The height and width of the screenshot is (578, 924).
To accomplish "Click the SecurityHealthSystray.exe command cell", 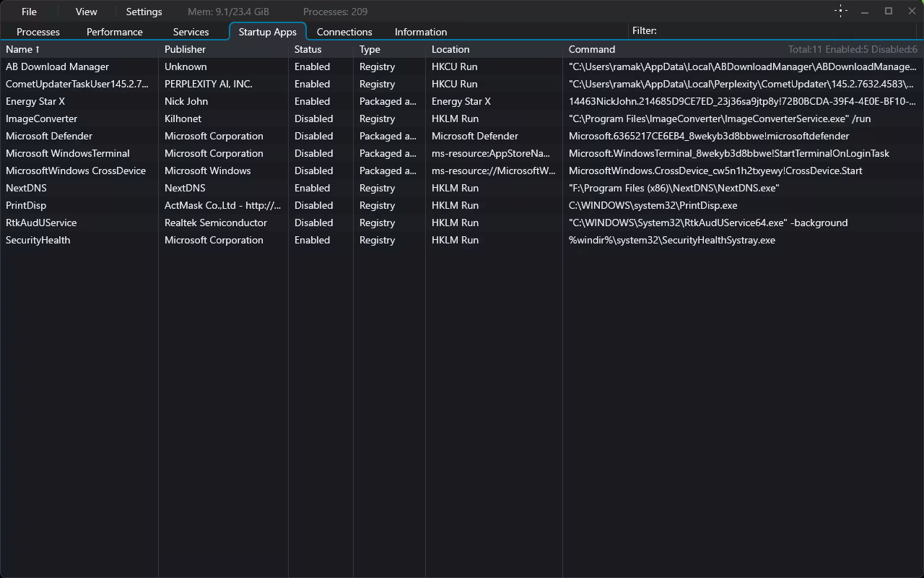I will tap(672, 240).
